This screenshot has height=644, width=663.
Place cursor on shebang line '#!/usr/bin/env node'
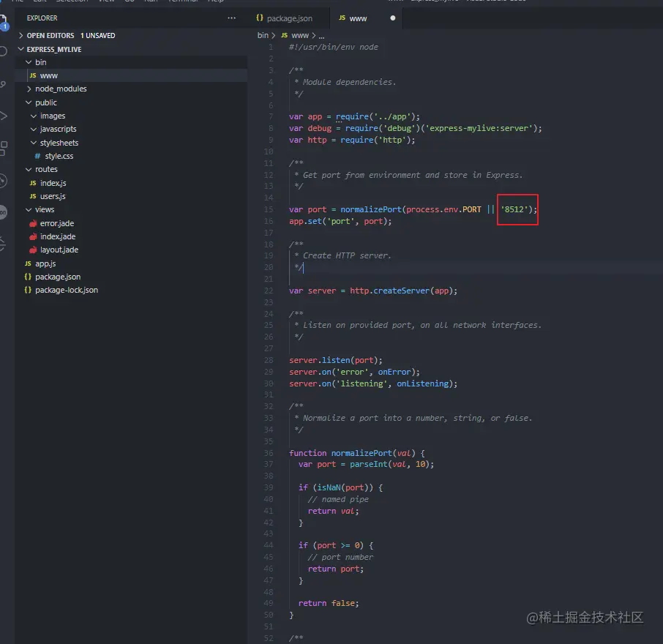coord(334,47)
